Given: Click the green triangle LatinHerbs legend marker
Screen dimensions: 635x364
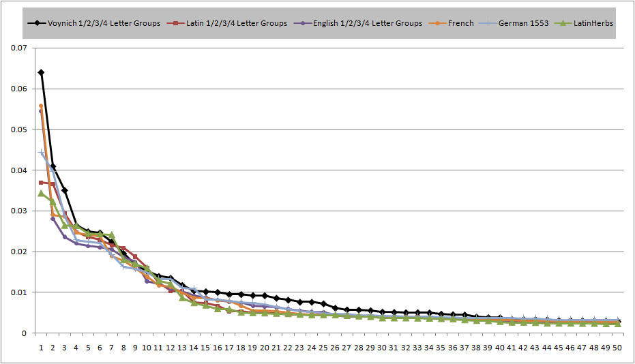Looking at the screenshot, I should coord(563,23).
